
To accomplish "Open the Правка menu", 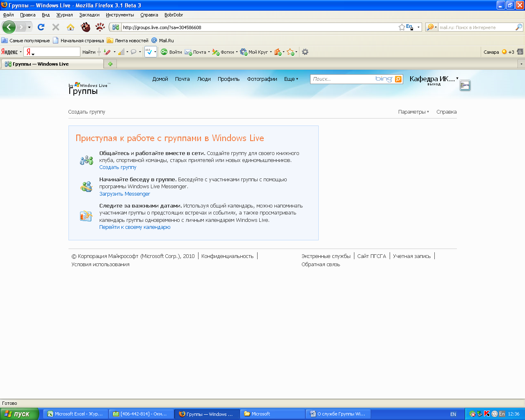I will (28, 15).
